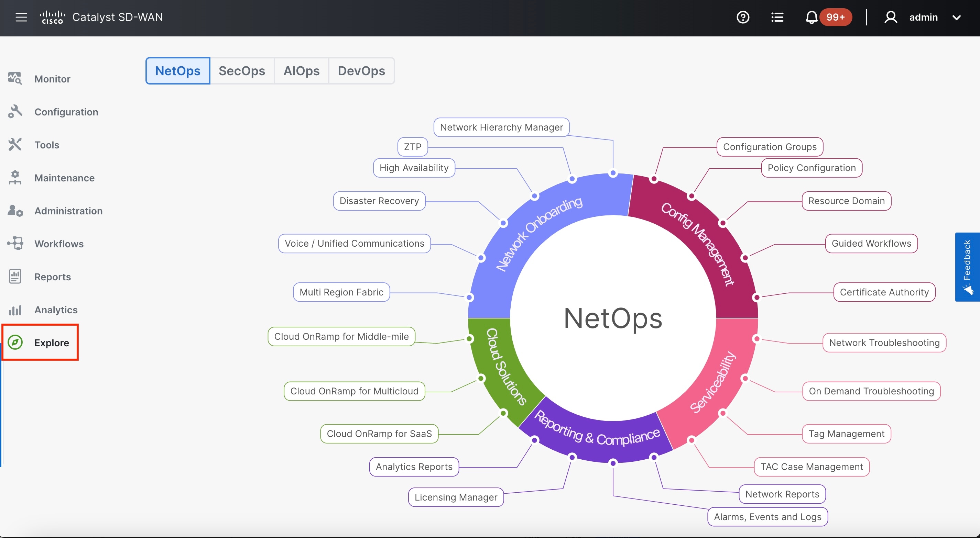Click the 99+ notification badge
The image size is (980, 538).
coord(836,17)
